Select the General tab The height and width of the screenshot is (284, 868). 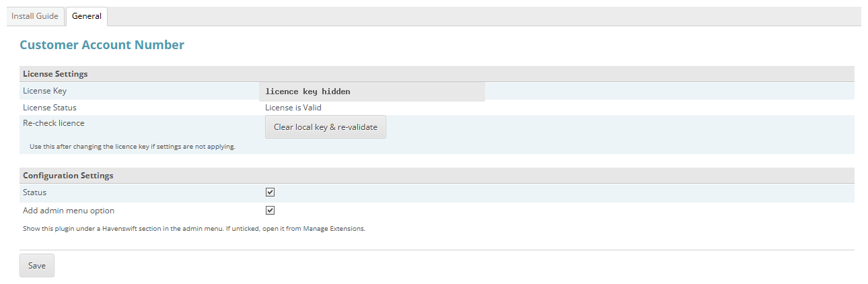[x=87, y=16]
